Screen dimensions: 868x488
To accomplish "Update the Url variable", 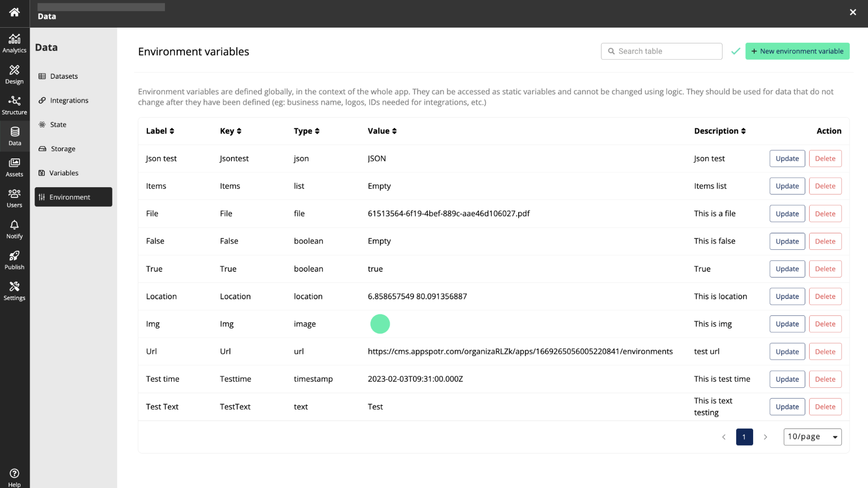I will tap(787, 351).
